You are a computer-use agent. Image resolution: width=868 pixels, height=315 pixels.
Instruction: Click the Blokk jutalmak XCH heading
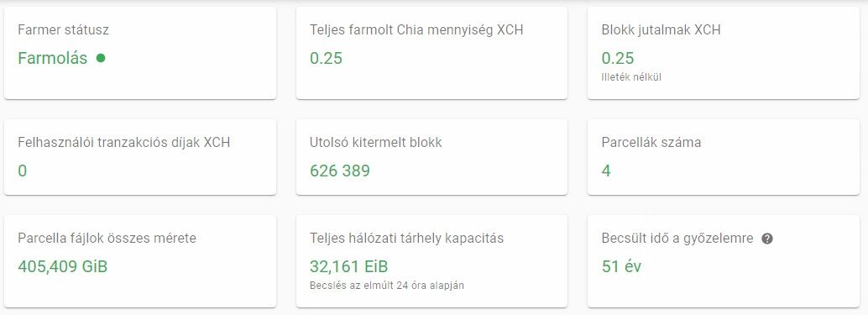click(x=661, y=30)
